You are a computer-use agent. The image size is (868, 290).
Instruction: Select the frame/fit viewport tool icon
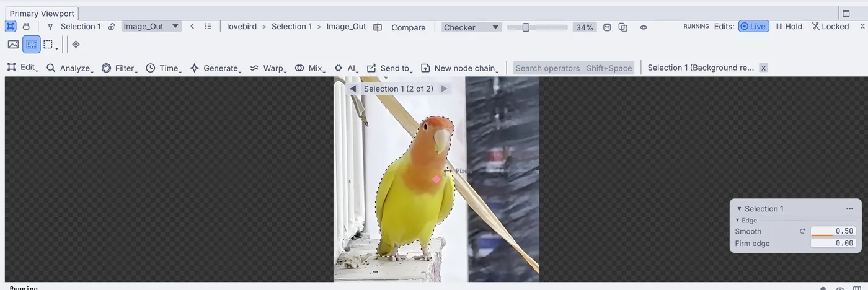pyautogui.click(x=11, y=26)
